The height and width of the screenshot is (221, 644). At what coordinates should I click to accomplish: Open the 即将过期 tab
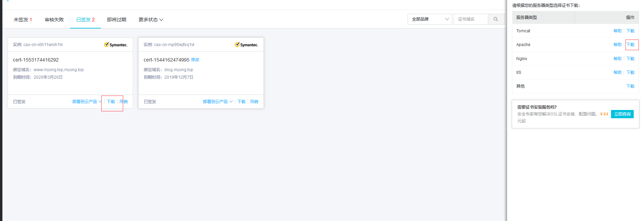click(117, 20)
